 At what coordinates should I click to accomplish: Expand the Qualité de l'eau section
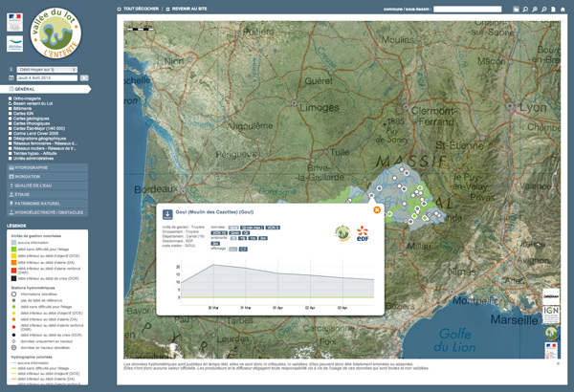pyautogui.click(x=47, y=185)
